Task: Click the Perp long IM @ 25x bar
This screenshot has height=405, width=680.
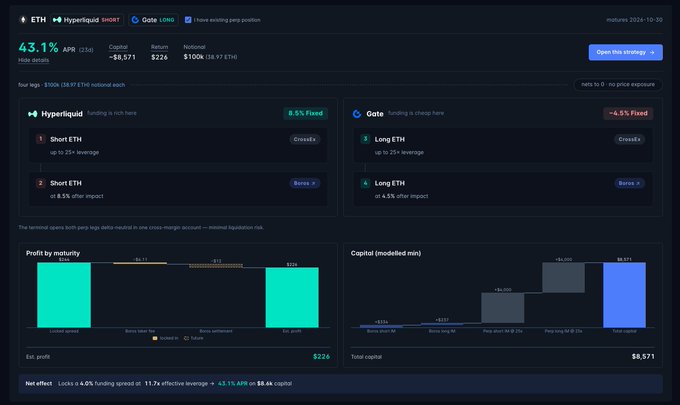Action: (x=563, y=278)
